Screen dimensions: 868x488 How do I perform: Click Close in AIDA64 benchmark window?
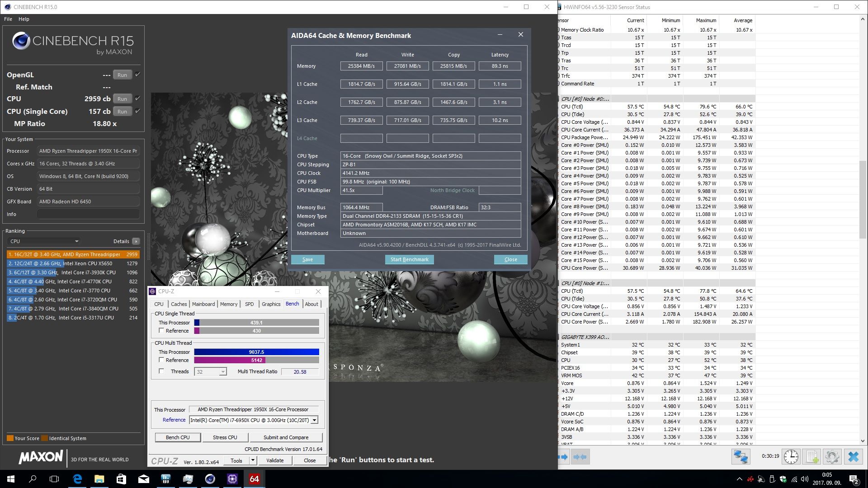coord(510,259)
